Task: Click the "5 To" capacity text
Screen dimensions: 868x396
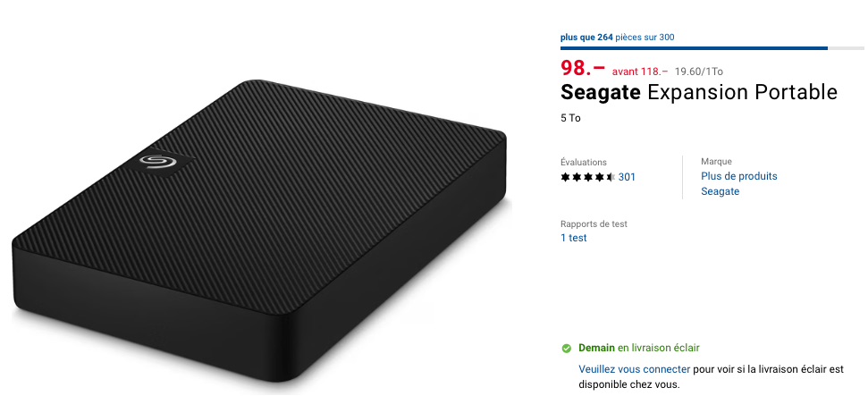Action: coord(570,118)
